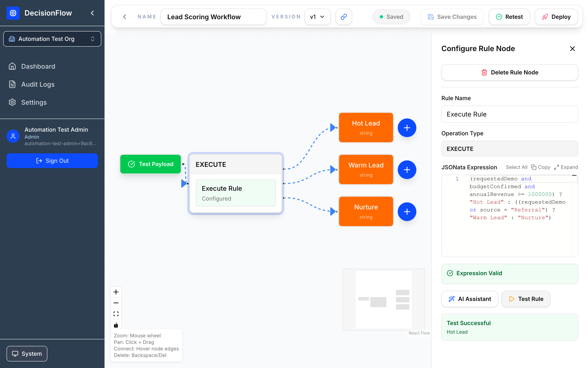The width and height of the screenshot is (588, 368).
Task: Go to Dashboard
Action: click(52, 66)
